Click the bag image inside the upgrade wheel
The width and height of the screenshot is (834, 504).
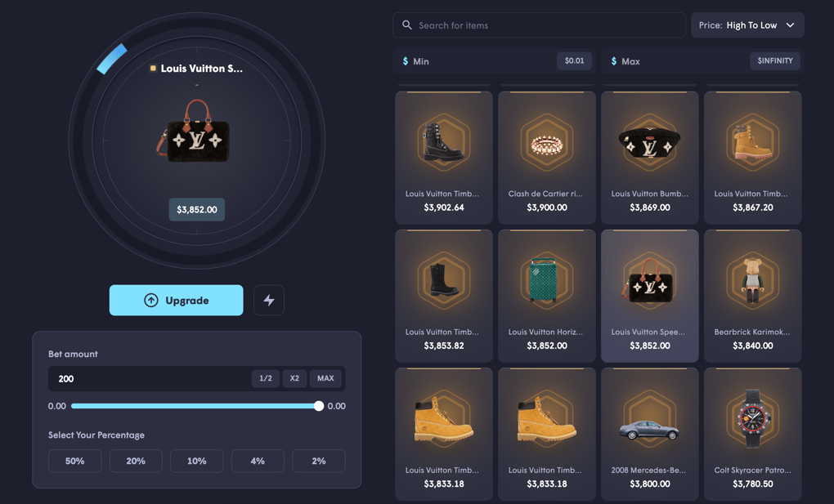(x=194, y=131)
